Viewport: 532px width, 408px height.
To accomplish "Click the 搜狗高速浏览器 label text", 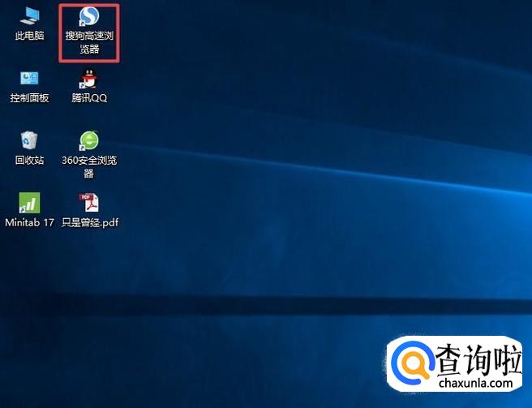I will pos(89,42).
